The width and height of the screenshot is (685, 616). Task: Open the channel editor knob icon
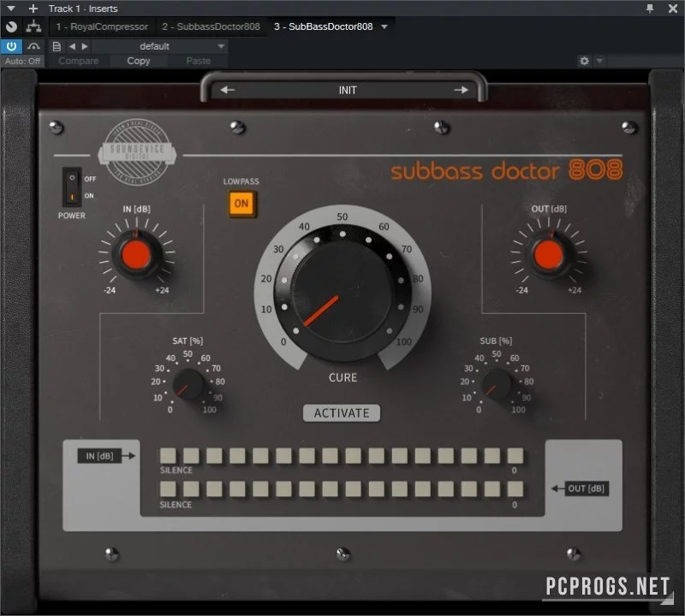click(12, 27)
